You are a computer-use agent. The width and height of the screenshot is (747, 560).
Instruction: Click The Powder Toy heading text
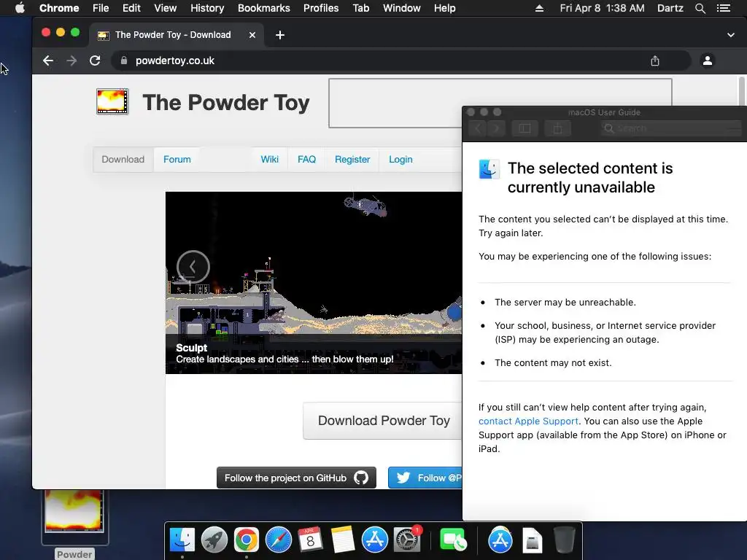coord(226,102)
